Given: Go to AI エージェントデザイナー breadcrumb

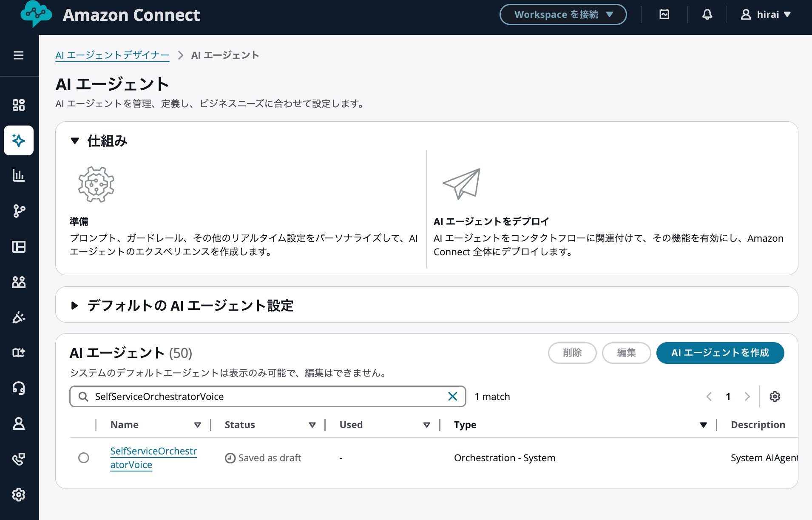Looking at the screenshot, I should [112, 55].
